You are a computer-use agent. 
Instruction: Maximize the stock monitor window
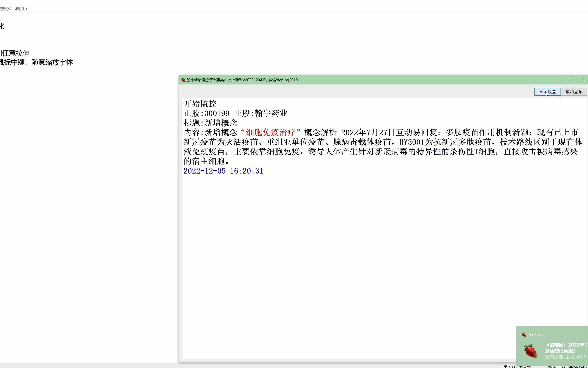click(569, 80)
